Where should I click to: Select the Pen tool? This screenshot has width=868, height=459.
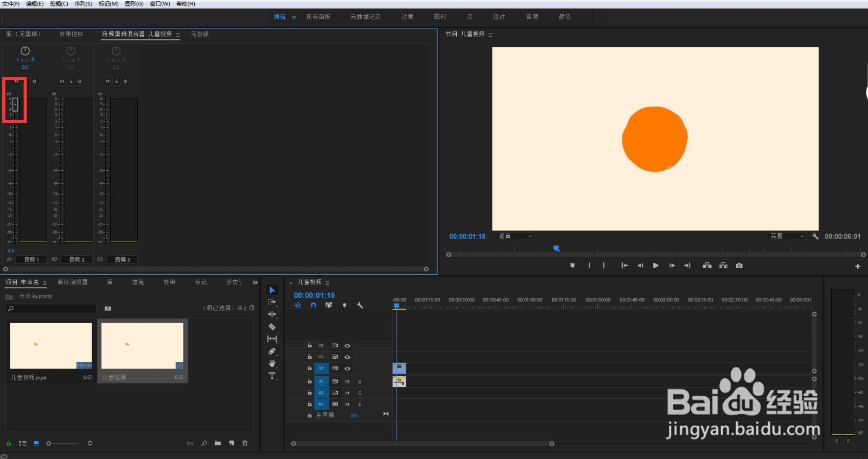coord(272,351)
